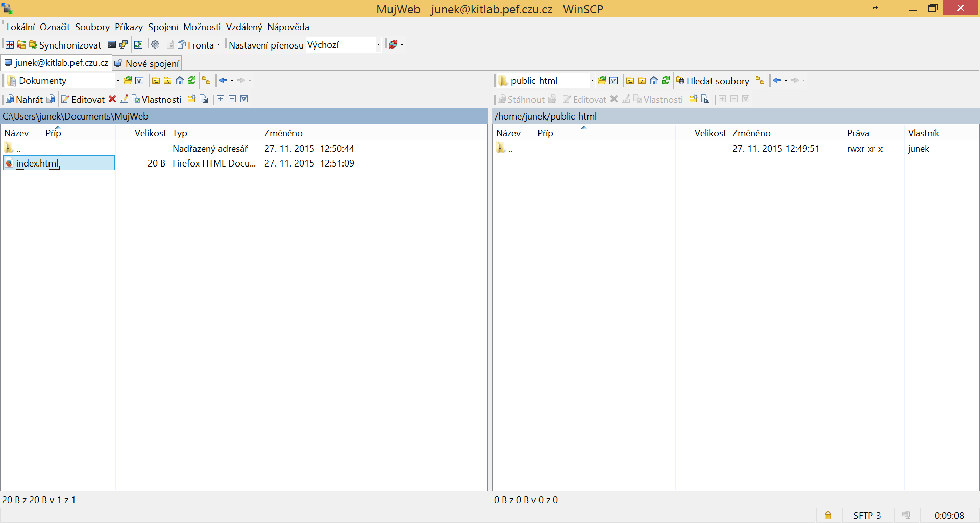Click the Preferences gear icon

[x=155, y=45]
